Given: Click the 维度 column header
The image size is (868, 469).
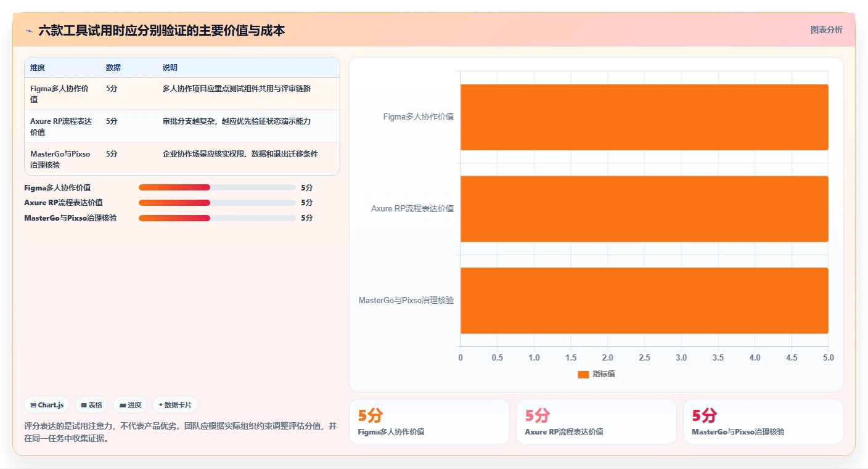Looking at the screenshot, I should coord(38,68).
